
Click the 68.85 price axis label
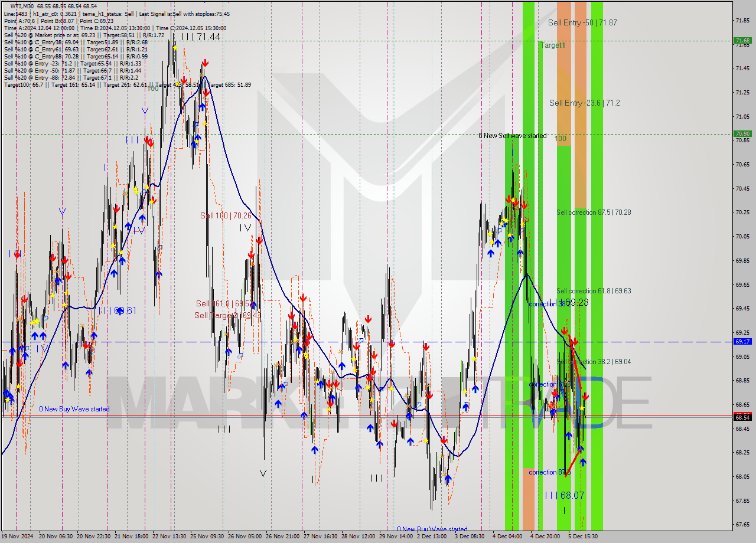(742, 381)
